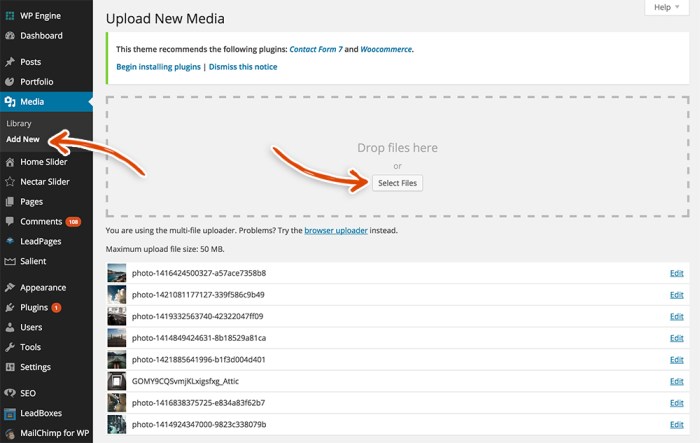The image size is (700, 443).
Task: Click the Portfolio icon in sidebar
Action: pos(10,82)
